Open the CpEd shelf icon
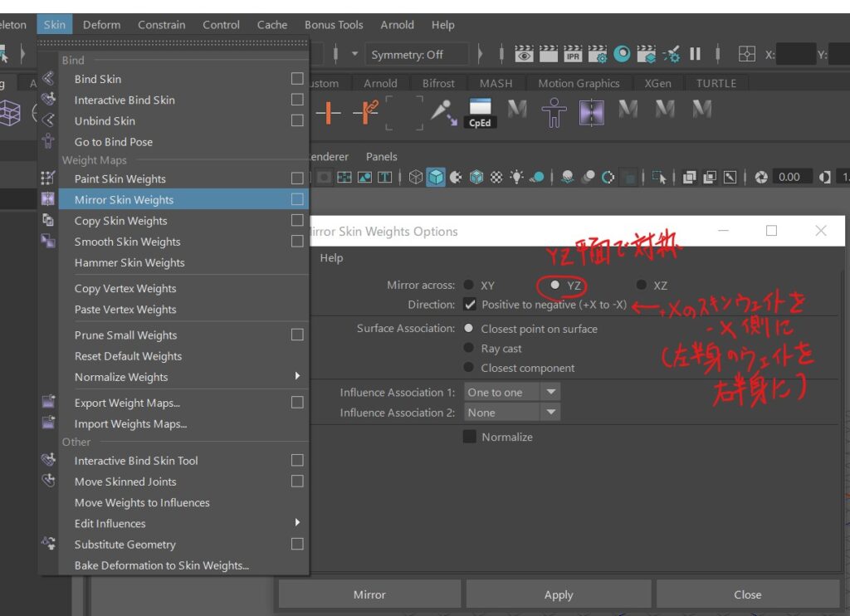This screenshot has height=616, width=850. (480, 113)
